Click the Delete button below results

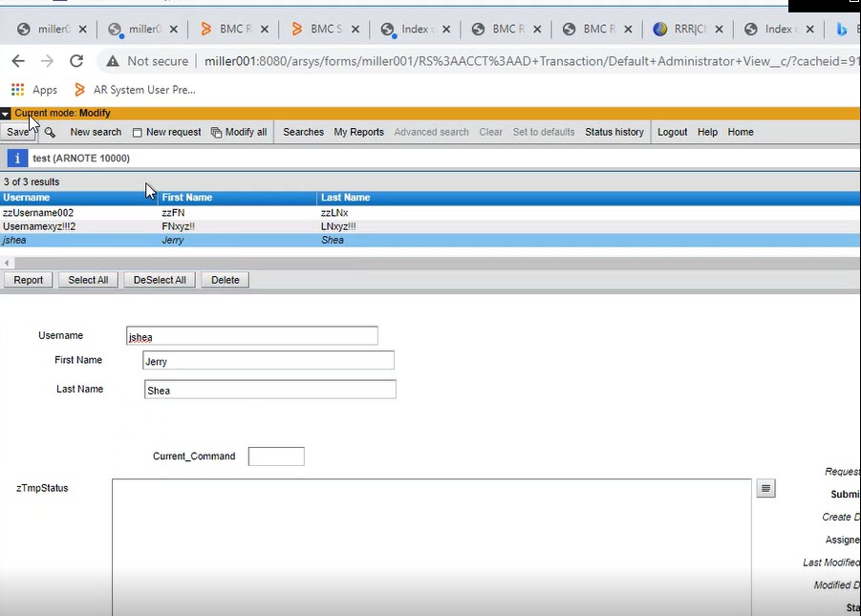tap(225, 280)
